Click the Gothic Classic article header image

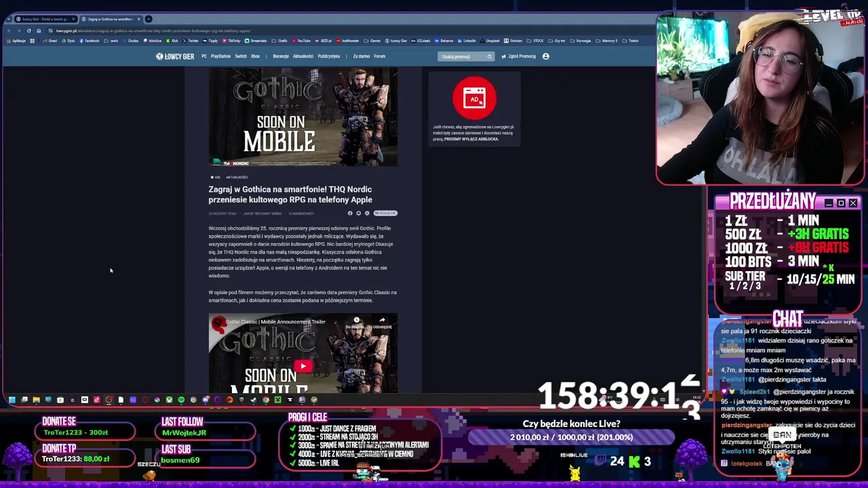[303, 117]
